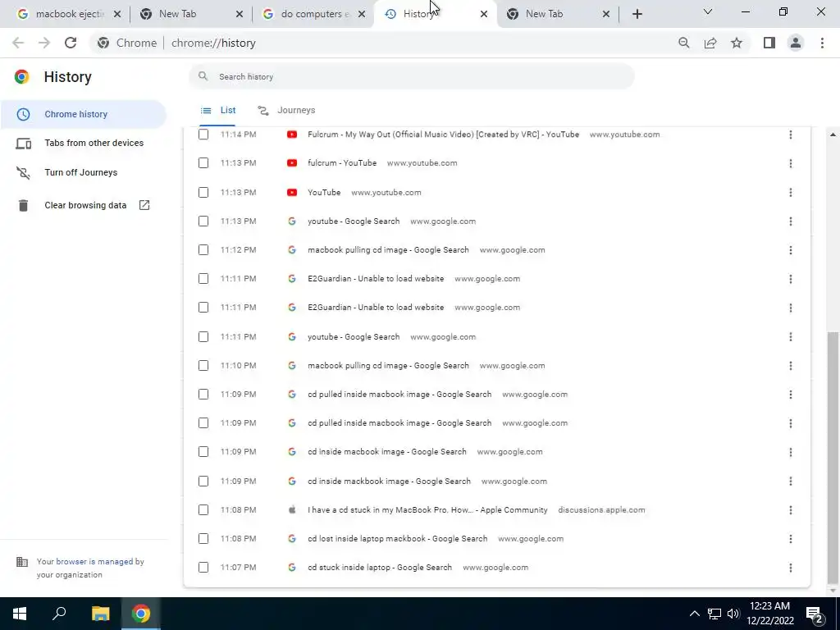Open 'fulcrum - YouTube' history link
This screenshot has height=630, width=840.
click(x=342, y=163)
